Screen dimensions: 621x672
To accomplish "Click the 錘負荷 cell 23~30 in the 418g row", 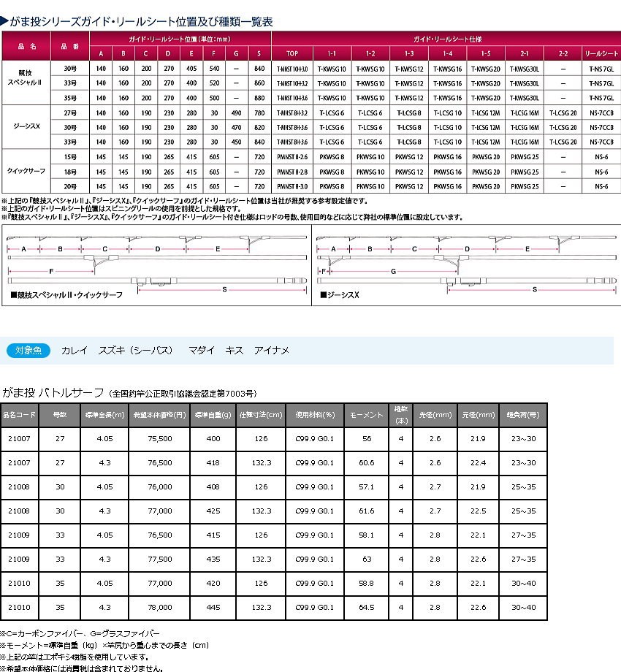I will click(523, 463).
